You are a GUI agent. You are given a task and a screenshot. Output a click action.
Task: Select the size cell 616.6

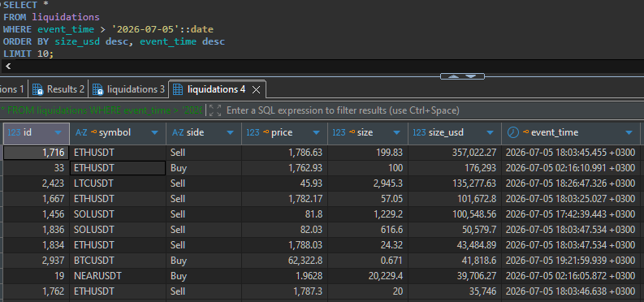point(368,230)
